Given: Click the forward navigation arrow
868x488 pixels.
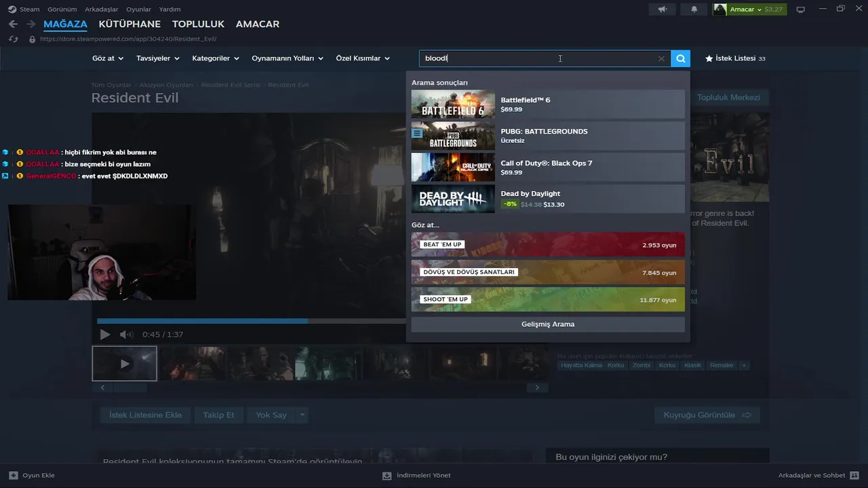Looking at the screenshot, I should tap(31, 24).
